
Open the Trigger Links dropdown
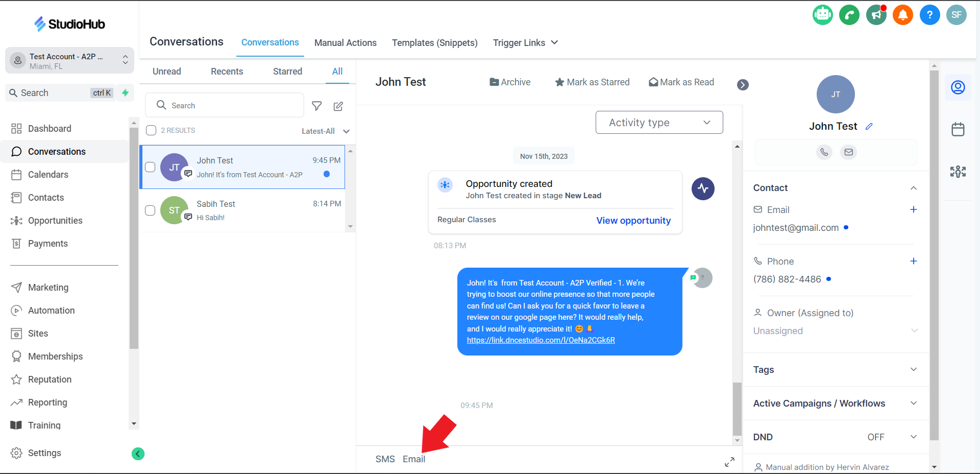click(x=526, y=43)
